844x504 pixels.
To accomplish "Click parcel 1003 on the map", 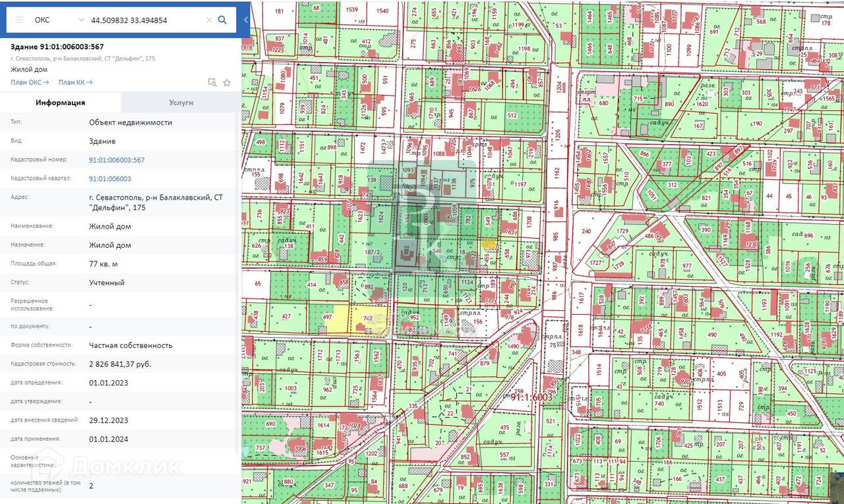I will tap(290, 389).
